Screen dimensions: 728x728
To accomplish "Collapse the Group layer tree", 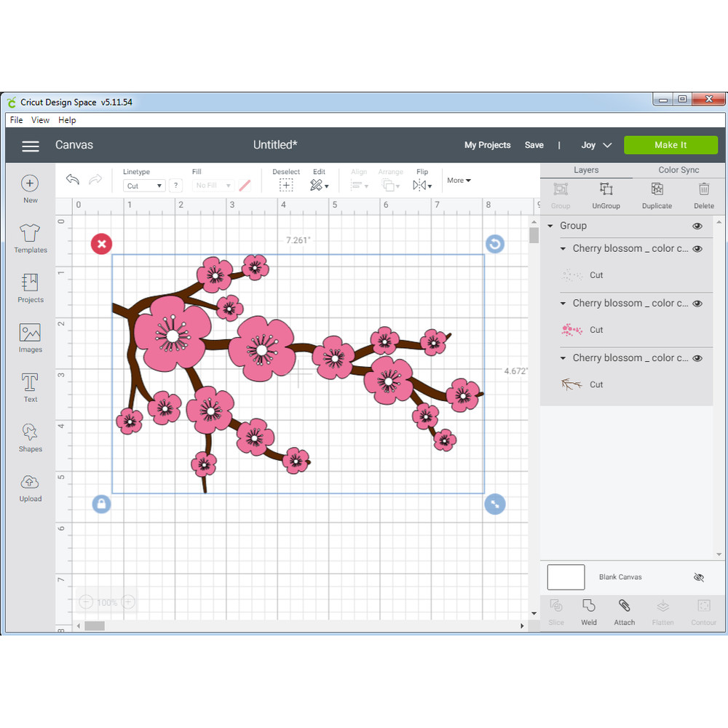I will click(x=550, y=226).
